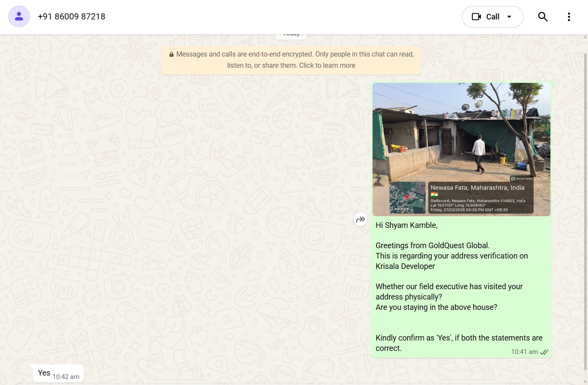Click the video camera Call icon
Image resolution: width=588 pixels, height=385 pixels.
[x=476, y=17]
